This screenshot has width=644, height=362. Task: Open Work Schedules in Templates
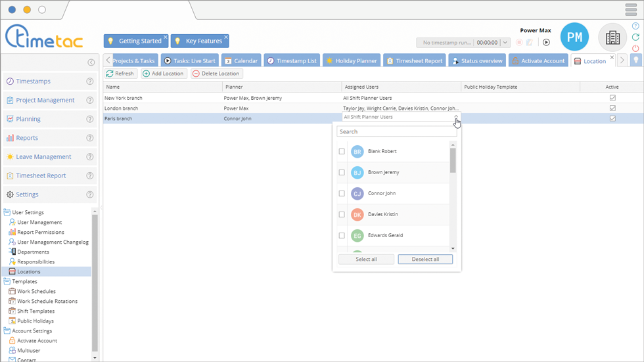point(36,291)
